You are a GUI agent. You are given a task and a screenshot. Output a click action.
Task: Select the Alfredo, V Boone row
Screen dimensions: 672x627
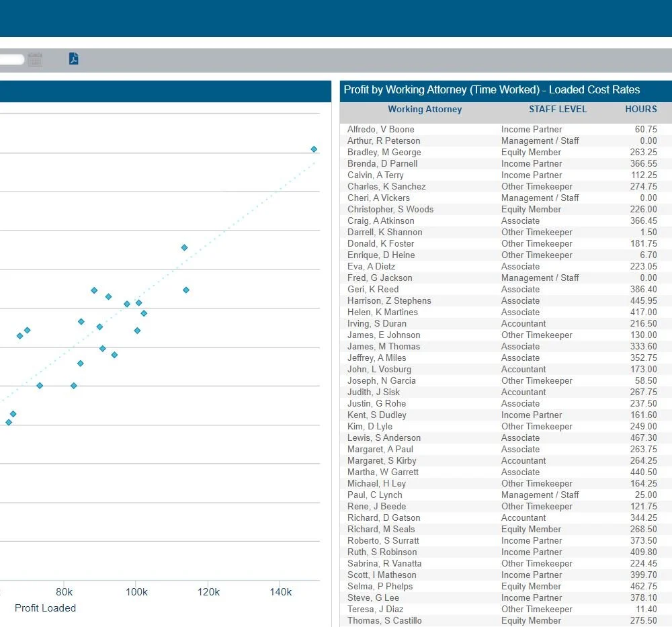tap(506, 130)
